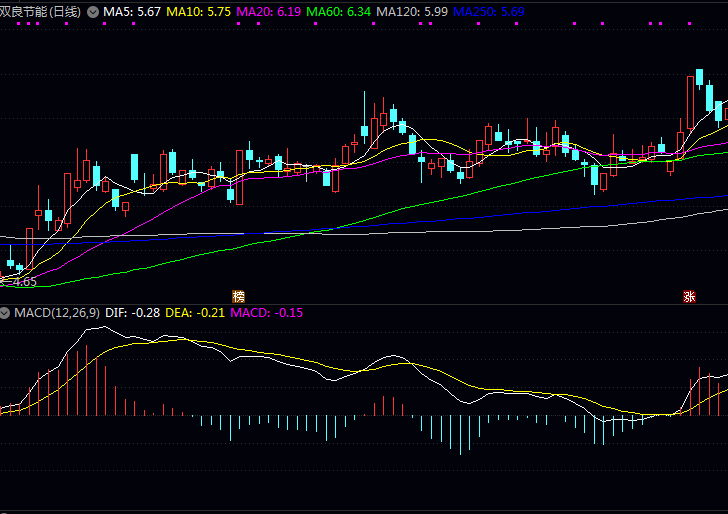Click the magenta MA20: 6.19 label
The width and height of the screenshot is (728, 514).
click(267, 12)
